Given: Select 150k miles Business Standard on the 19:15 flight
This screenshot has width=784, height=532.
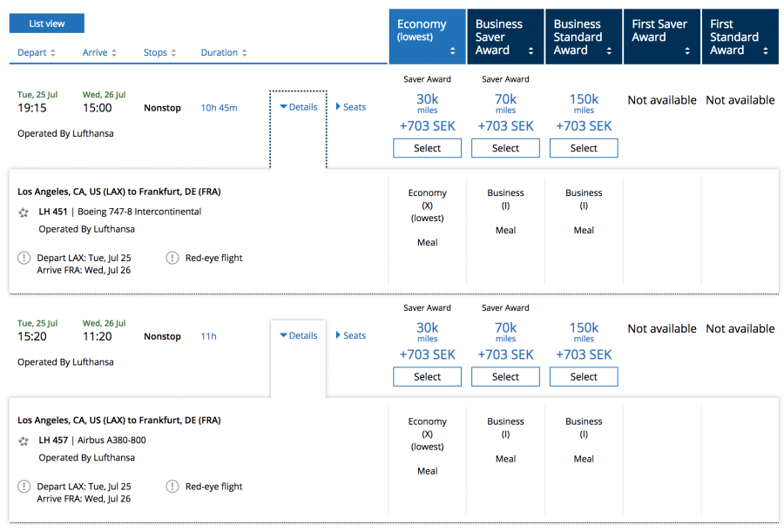Looking at the screenshot, I should pos(584,149).
